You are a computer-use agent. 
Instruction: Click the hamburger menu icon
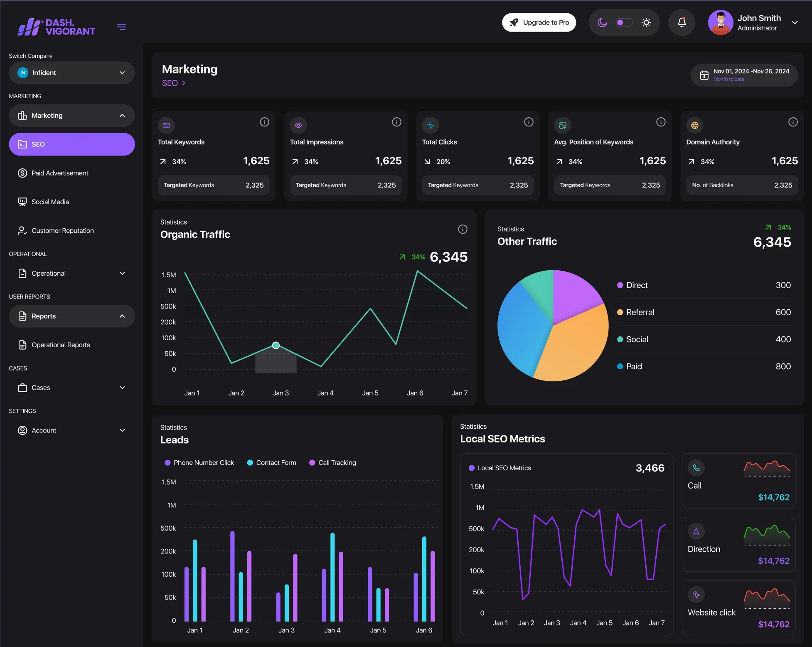point(121,27)
